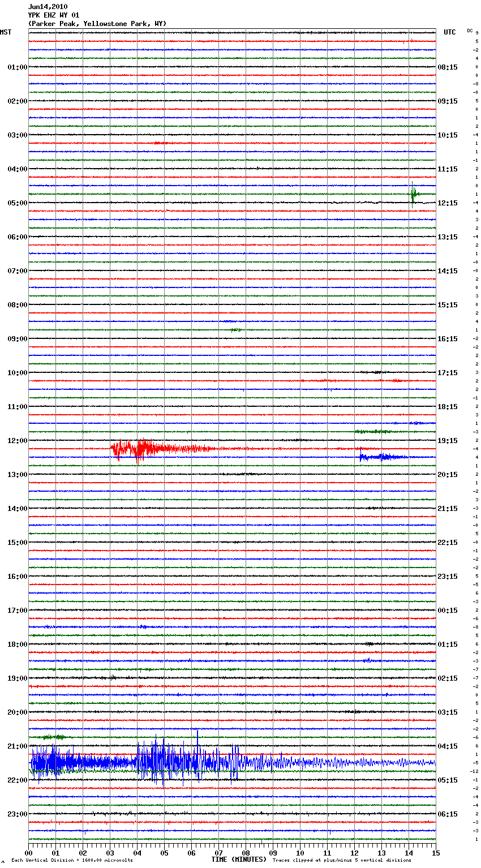Select the 07:00 MST time label
The width and height of the screenshot is (481, 868).
coord(18,271)
